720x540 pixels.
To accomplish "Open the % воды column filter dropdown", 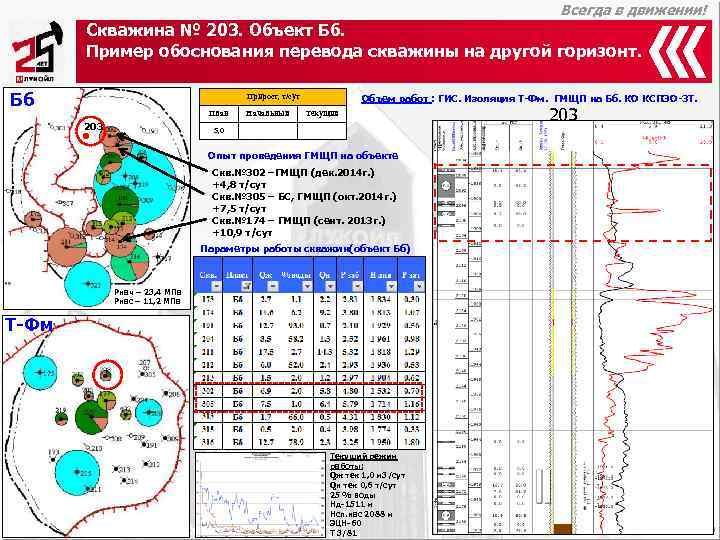I will pyautogui.click(x=307, y=287).
